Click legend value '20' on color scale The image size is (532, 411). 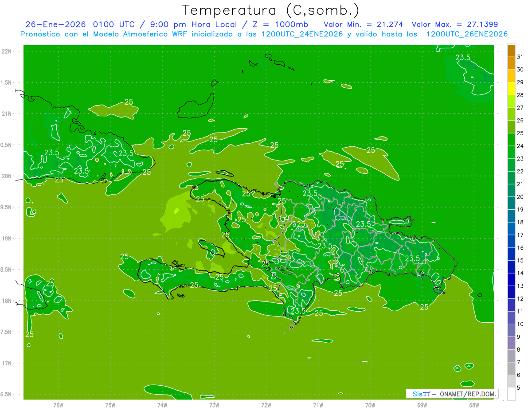coord(520,197)
